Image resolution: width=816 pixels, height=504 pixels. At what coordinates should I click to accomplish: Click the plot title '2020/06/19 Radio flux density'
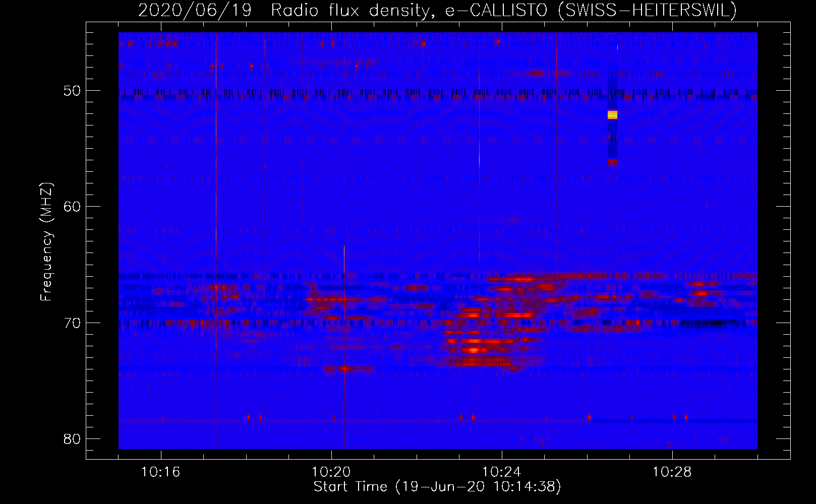click(437, 10)
